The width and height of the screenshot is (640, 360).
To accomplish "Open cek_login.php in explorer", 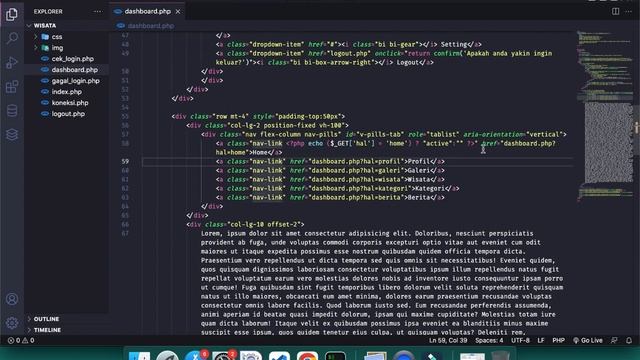I will 72,59.
